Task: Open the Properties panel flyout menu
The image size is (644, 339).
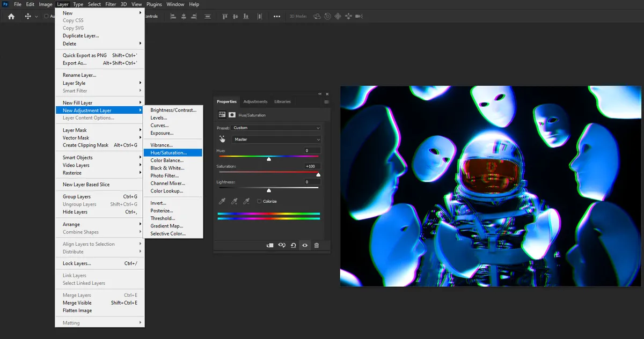Action: click(x=326, y=101)
